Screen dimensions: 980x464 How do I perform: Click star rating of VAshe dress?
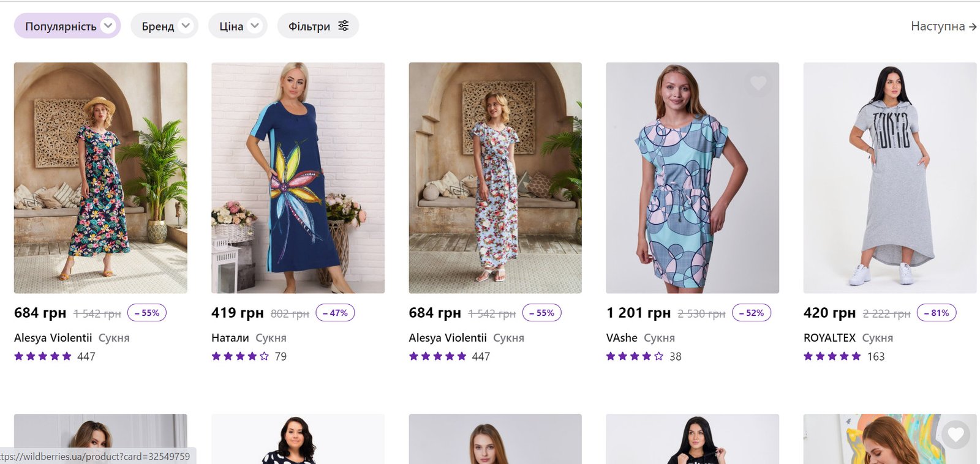[635, 356]
